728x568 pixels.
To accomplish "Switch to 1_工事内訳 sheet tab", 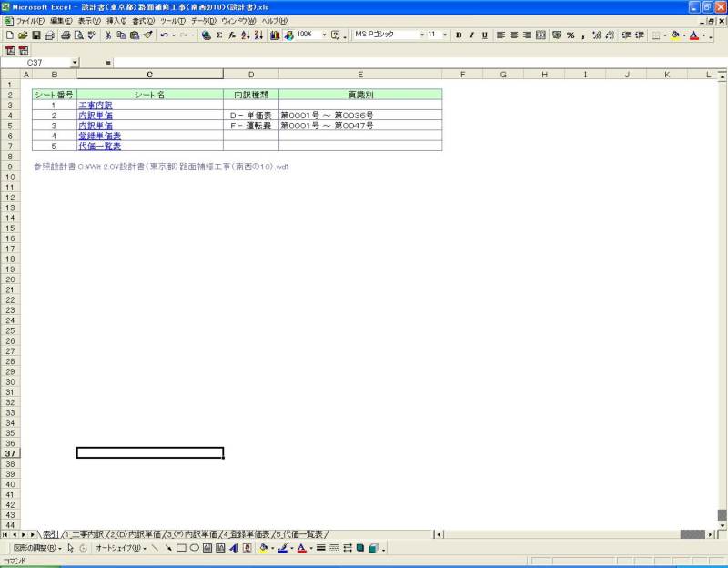I will point(84,534).
